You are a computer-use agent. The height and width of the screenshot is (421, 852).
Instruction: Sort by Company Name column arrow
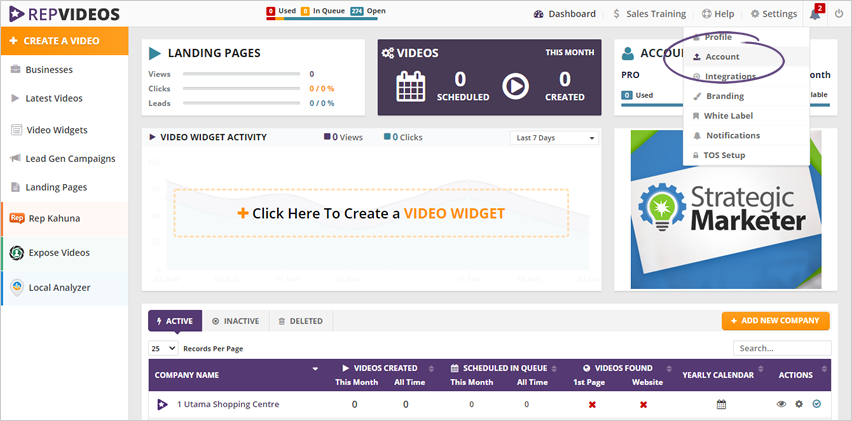tap(316, 368)
